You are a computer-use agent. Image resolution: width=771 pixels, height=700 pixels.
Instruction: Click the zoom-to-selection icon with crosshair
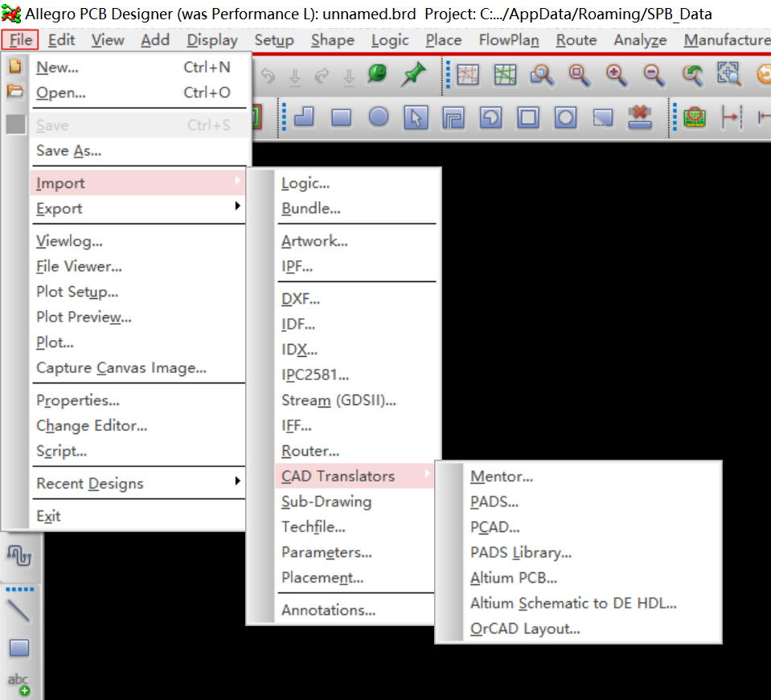tap(728, 74)
